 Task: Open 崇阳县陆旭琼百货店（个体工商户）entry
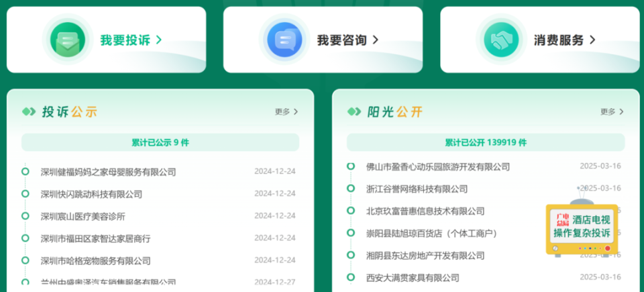click(x=433, y=233)
